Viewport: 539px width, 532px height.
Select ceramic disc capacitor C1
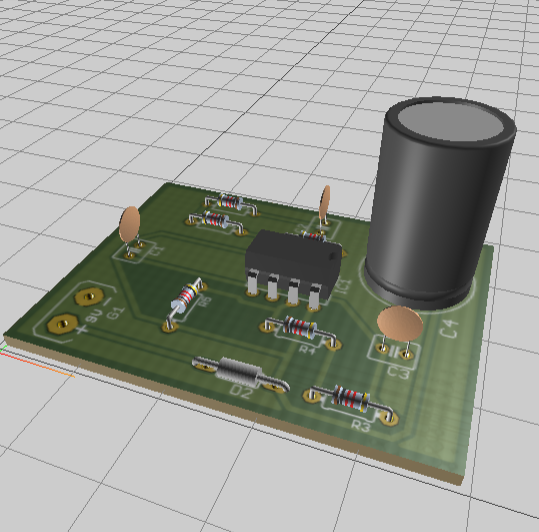click(130, 231)
